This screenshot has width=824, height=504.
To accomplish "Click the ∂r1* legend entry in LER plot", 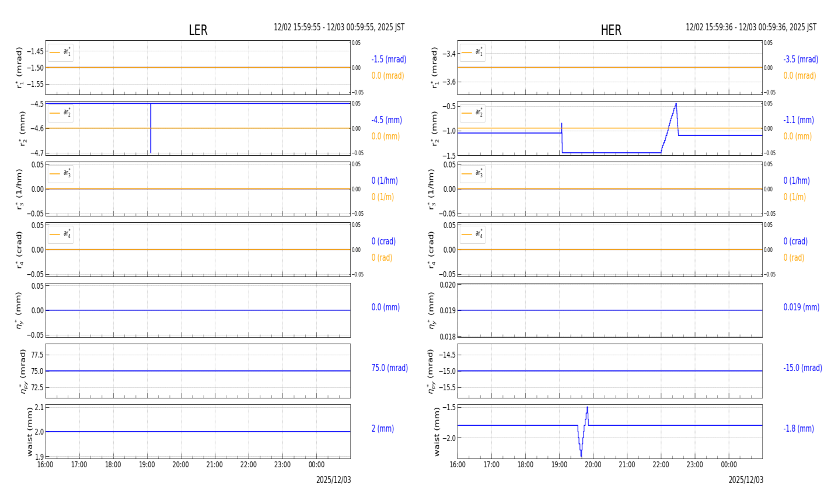I will 61,52.
